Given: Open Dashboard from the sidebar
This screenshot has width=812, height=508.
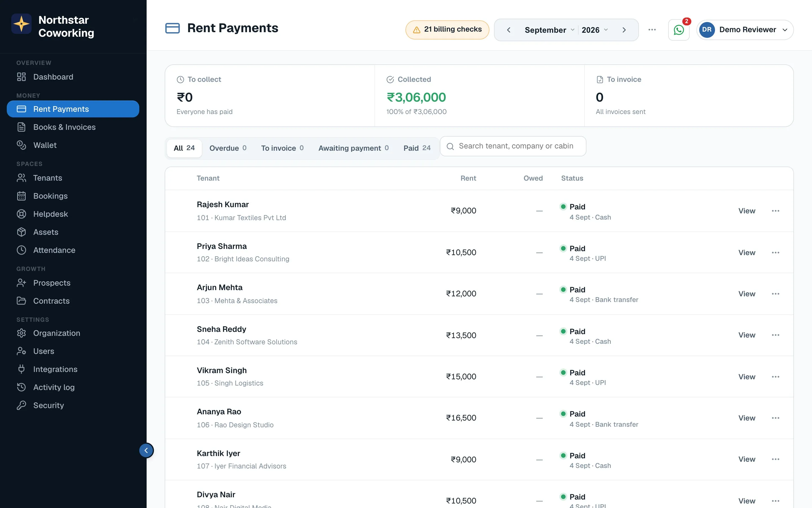Looking at the screenshot, I should 73,77.
